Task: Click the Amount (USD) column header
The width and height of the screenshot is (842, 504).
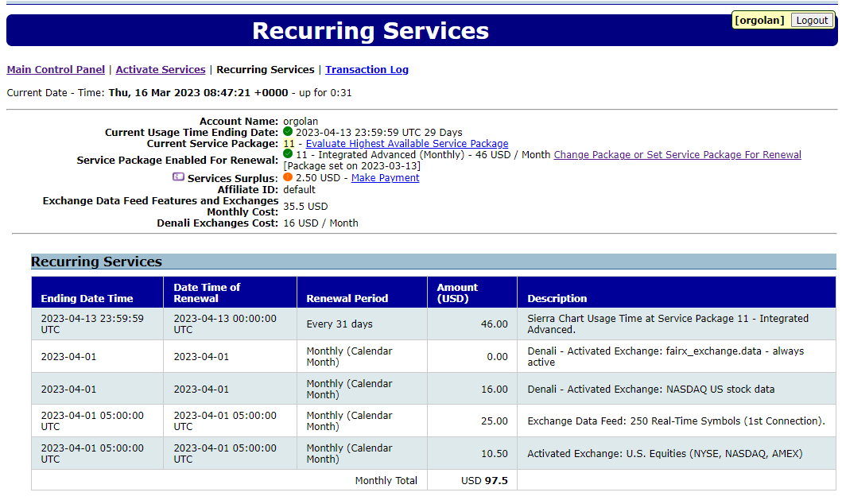Action: click(472, 293)
